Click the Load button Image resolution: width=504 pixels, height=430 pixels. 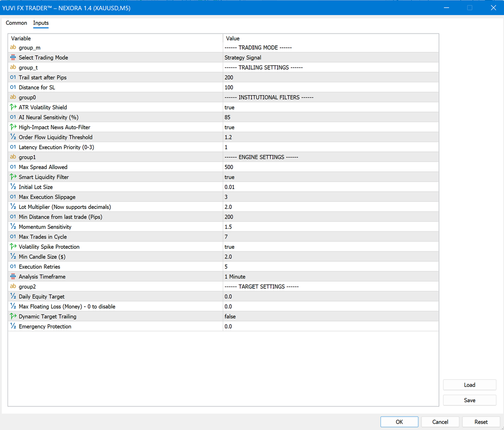(469, 384)
